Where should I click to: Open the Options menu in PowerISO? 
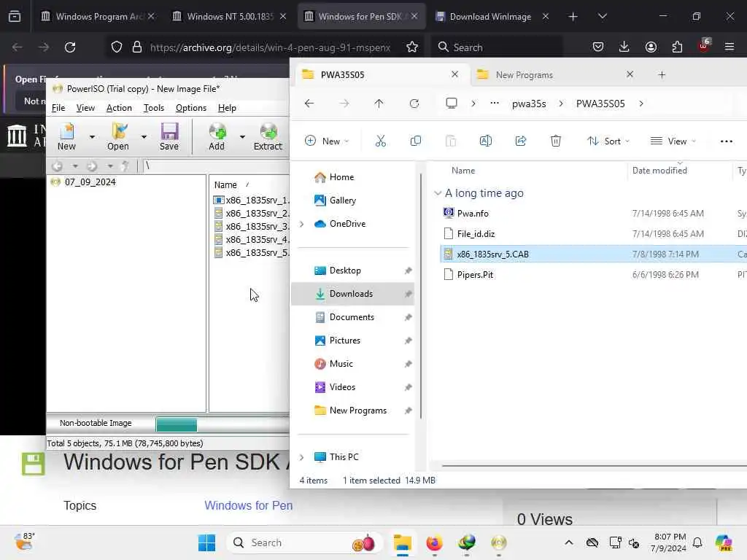coord(191,108)
